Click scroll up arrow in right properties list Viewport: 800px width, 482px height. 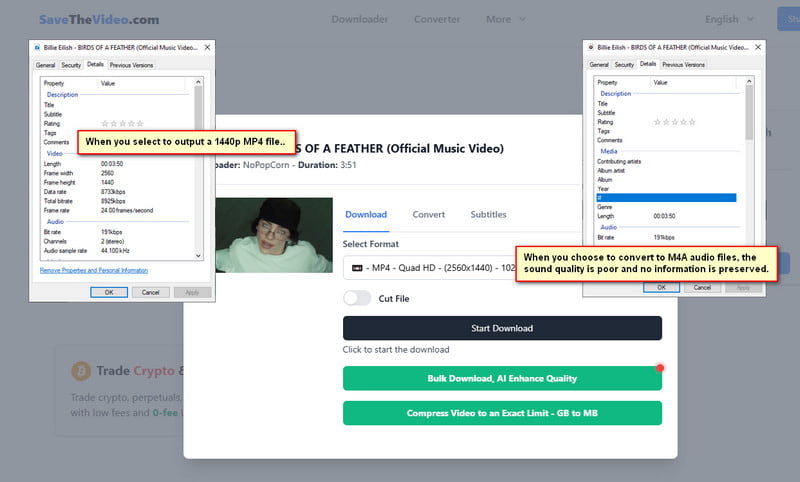[749, 81]
